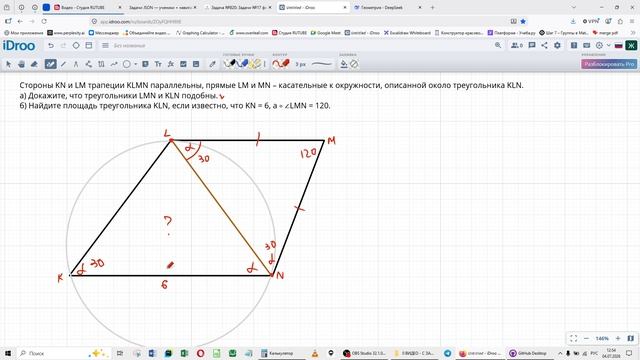640x360 pixels.
Task: Click the 146% zoom level
Action: [602, 339]
